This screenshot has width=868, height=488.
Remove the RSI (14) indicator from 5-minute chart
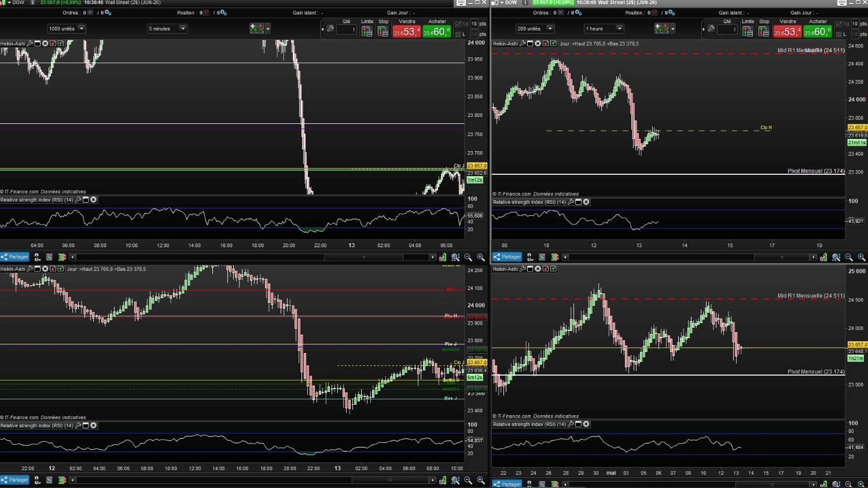pyautogui.click(x=93, y=200)
